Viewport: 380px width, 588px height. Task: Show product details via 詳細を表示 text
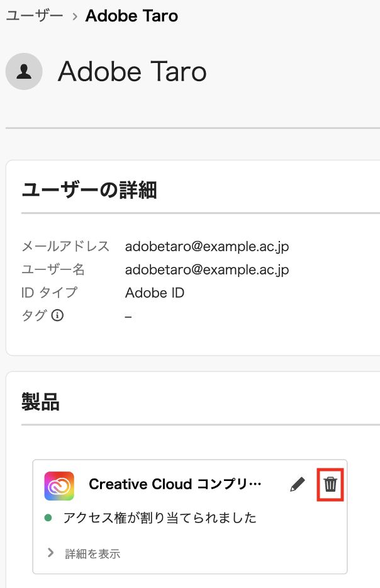click(x=92, y=554)
